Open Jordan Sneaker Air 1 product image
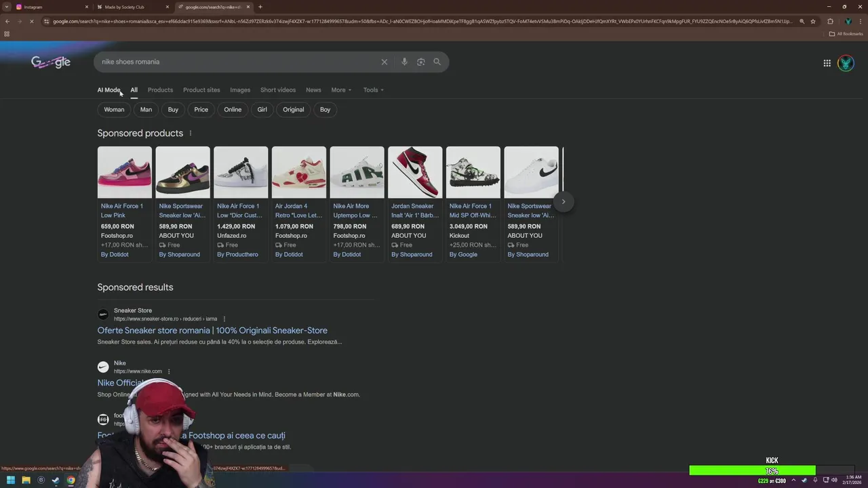Viewport: 868px width, 488px height. (x=415, y=172)
